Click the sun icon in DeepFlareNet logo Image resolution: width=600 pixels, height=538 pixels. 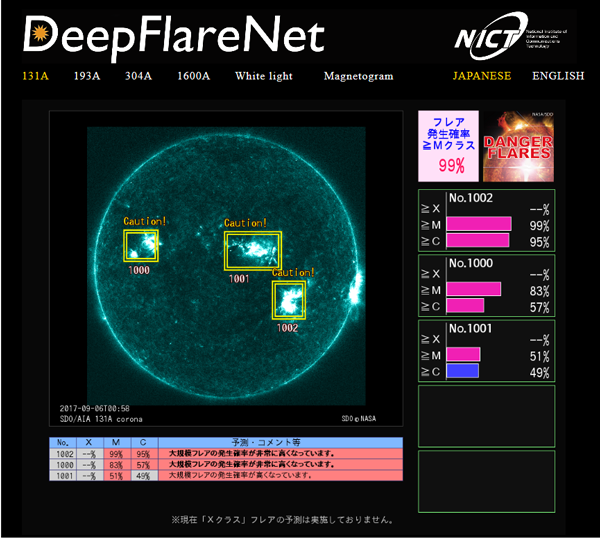point(40,33)
